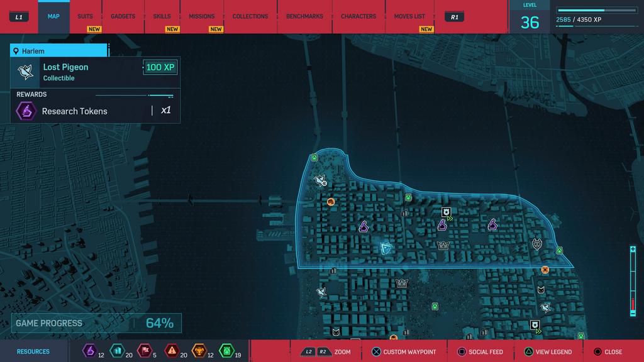Click the orange fist crime marker in Harlem
644x362 pixels.
[331, 202]
